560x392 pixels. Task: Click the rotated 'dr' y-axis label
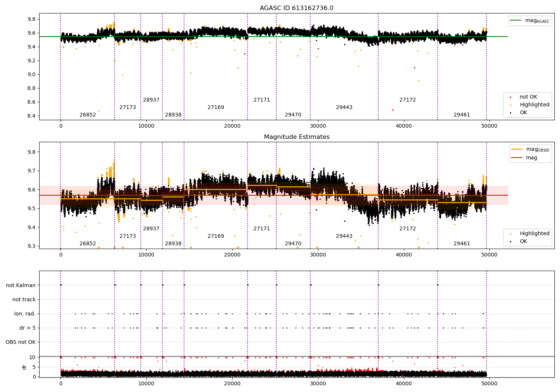coord(24,367)
